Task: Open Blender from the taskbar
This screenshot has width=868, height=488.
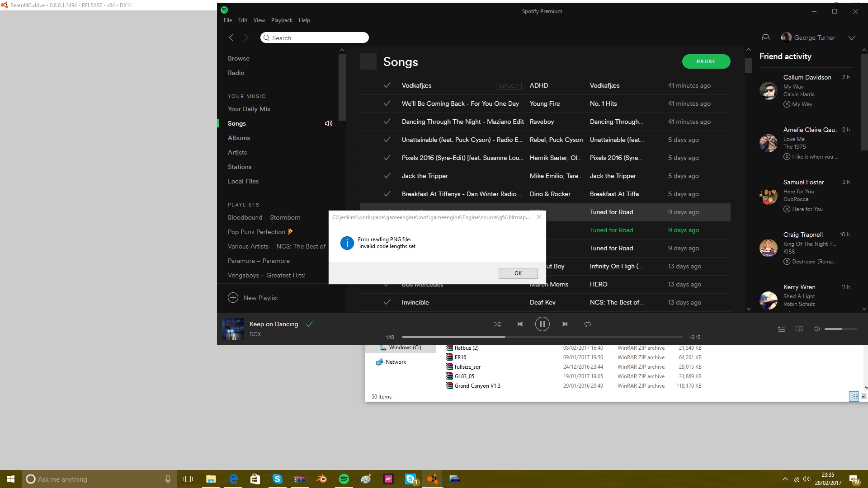Action: pos(321,479)
